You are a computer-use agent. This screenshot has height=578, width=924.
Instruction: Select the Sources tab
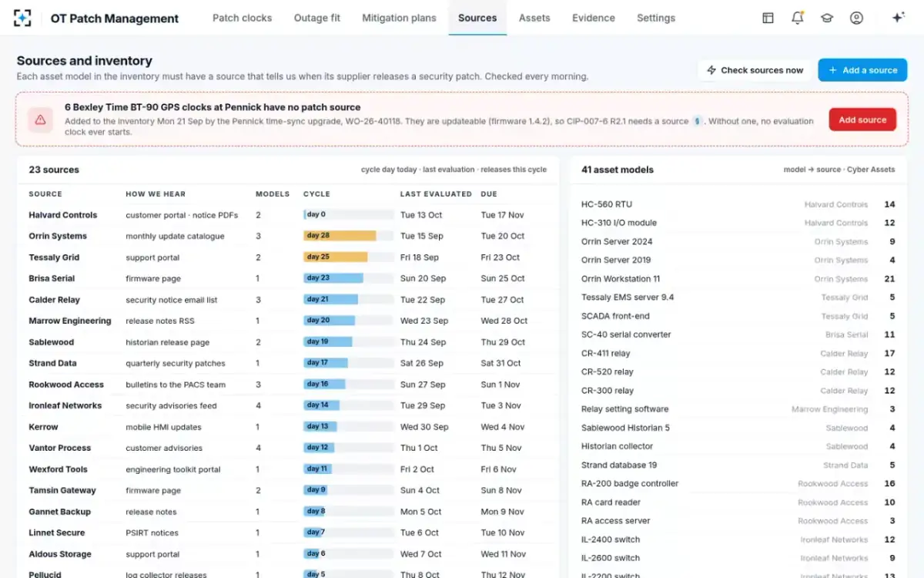(x=477, y=18)
